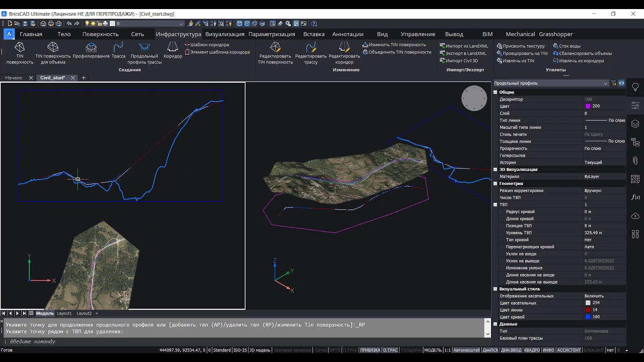Collapse the Геометрия section
This screenshot has width=644, height=362.
(x=495, y=184)
